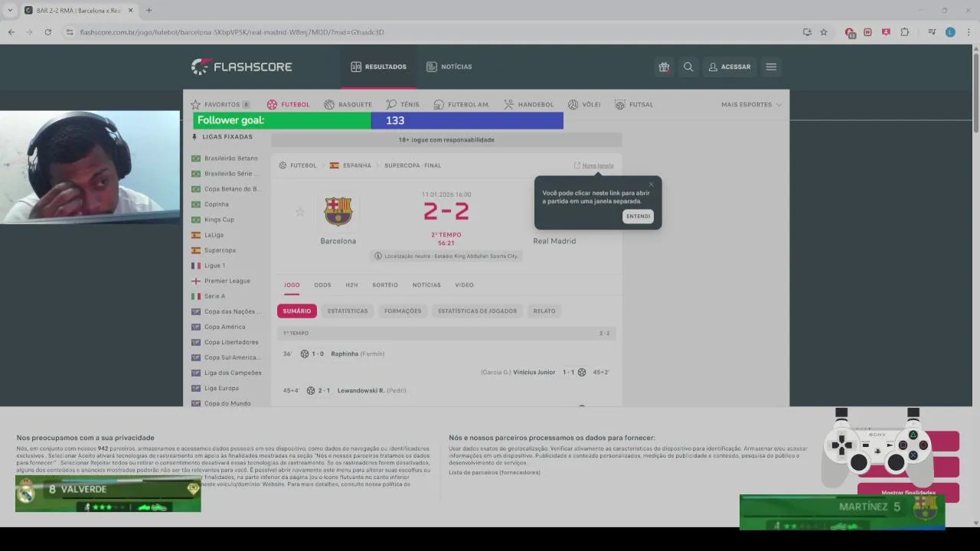The image size is (980, 551).
Task: Reload the page in browser
Action: (x=47, y=32)
